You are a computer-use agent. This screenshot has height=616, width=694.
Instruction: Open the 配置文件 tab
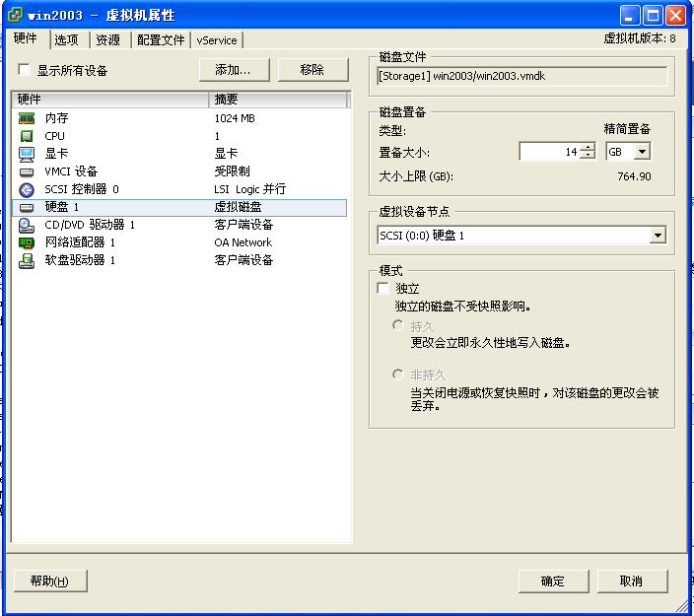coord(161,39)
